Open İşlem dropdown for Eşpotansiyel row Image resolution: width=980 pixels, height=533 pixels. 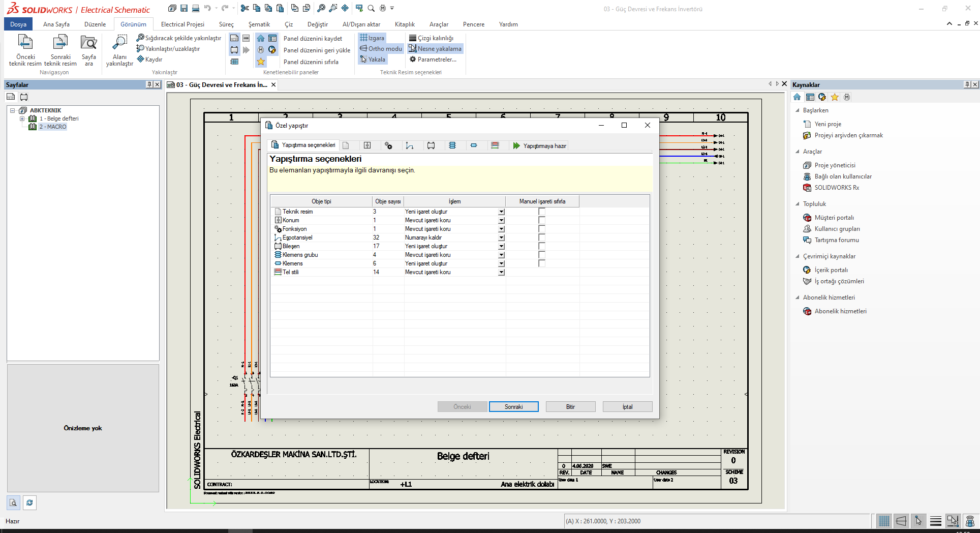pyautogui.click(x=501, y=238)
